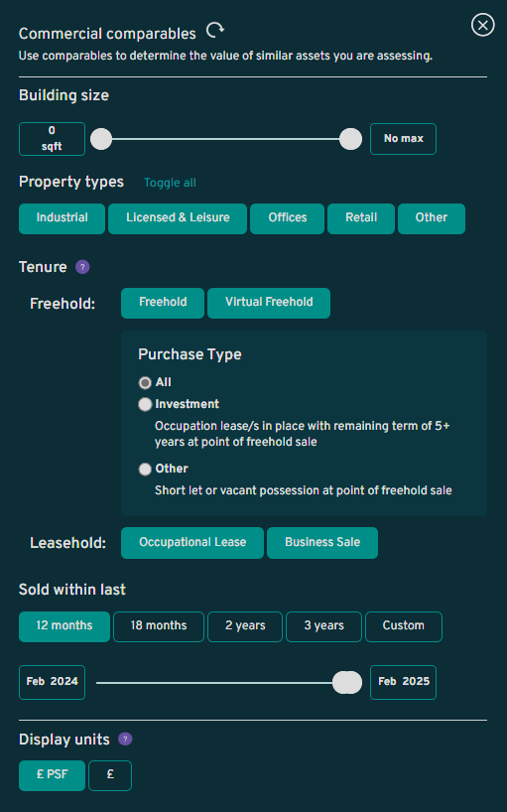Screen dimensions: 507x812
Task: Open the Display units help icon
Action: coord(125,739)
